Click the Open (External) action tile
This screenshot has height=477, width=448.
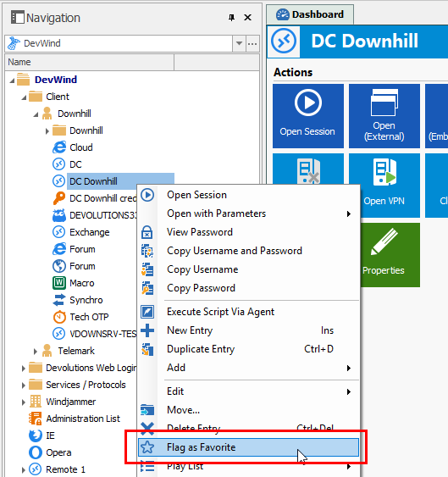tap(384, 116)
